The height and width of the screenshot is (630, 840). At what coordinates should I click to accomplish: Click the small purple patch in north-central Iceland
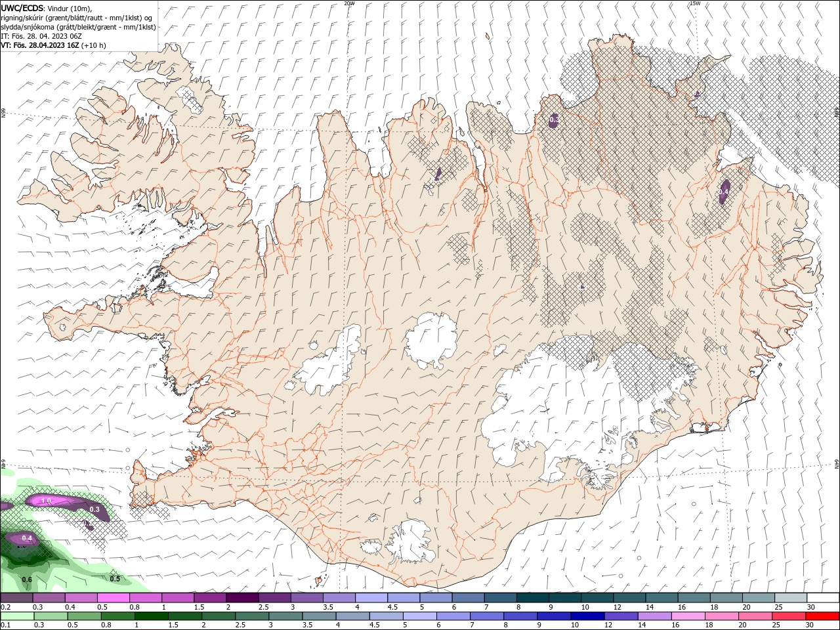[438, 173]
